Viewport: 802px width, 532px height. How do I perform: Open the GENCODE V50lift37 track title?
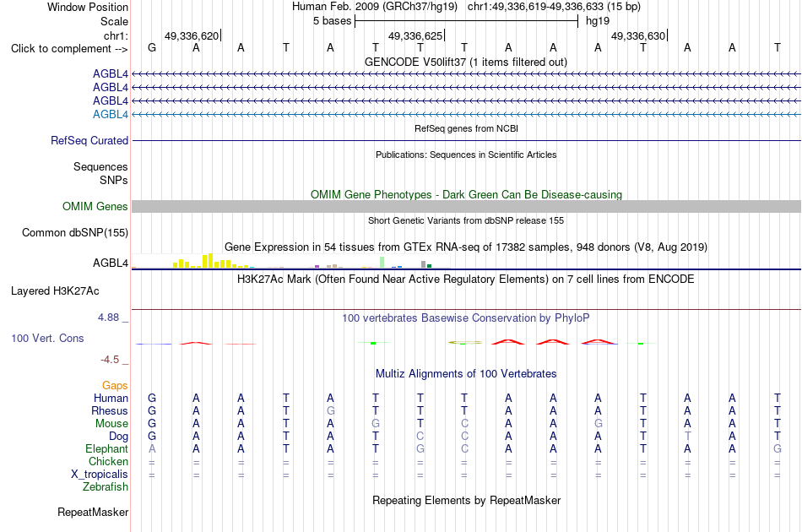(x=466, y=62)
